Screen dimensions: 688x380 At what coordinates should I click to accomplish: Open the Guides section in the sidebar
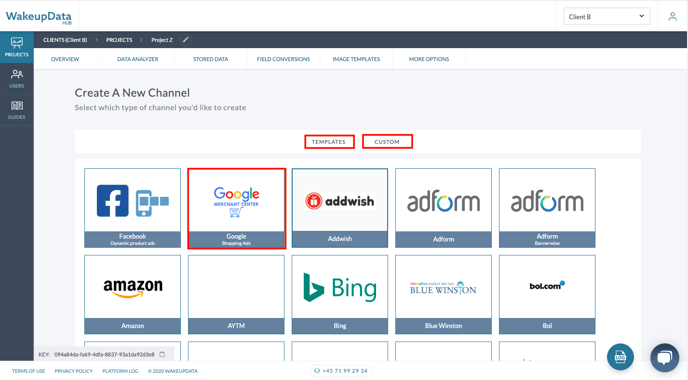pos(17,110)
